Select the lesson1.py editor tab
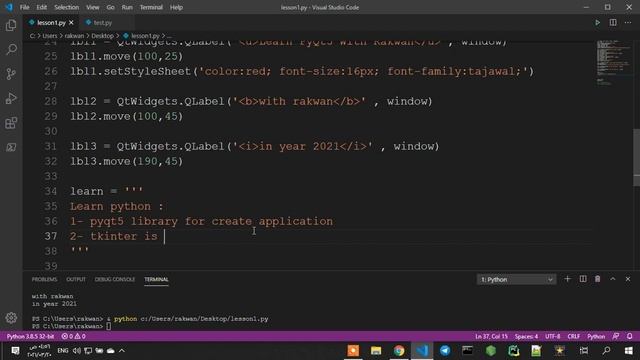This screenshot has height=360, width=640. (x=51, y=23)
